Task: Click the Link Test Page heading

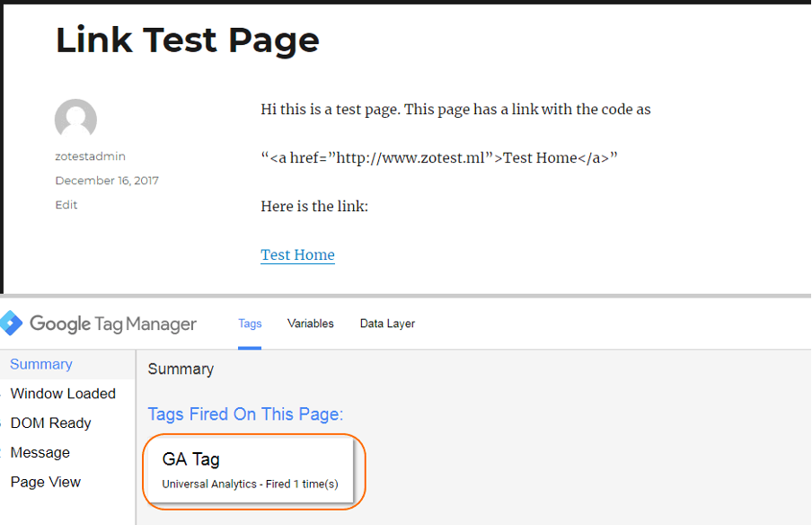Action: point(188,41)
